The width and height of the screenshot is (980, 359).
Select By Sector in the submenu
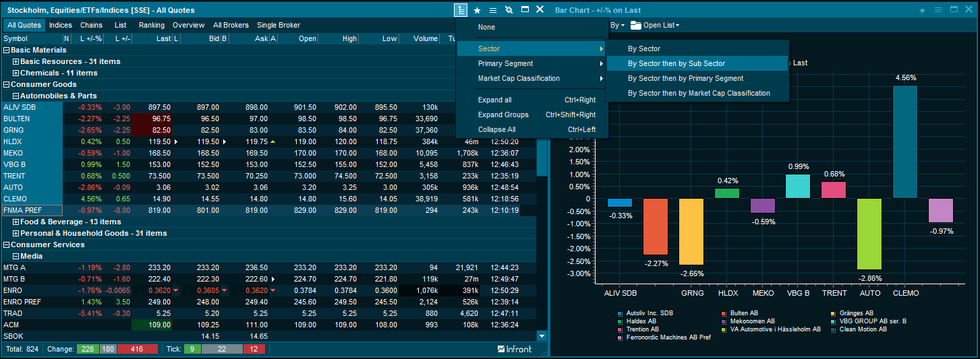point(697,48)
